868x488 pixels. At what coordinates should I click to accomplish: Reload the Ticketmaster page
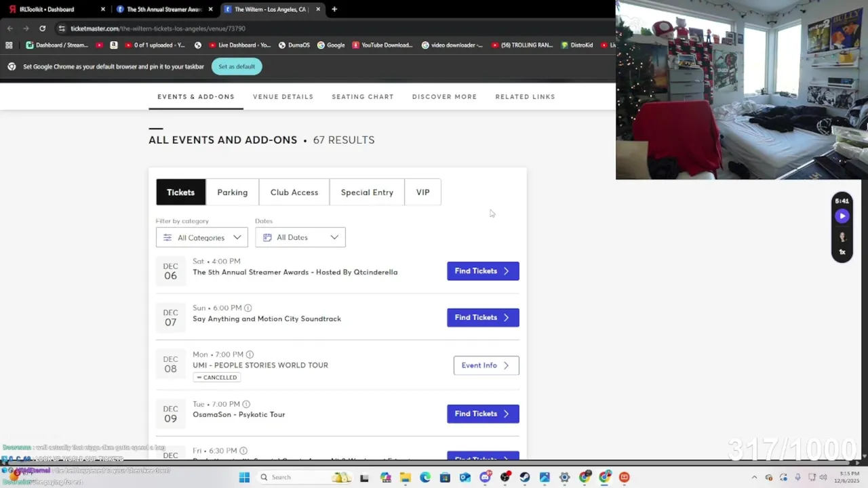[x=42, y=28]
